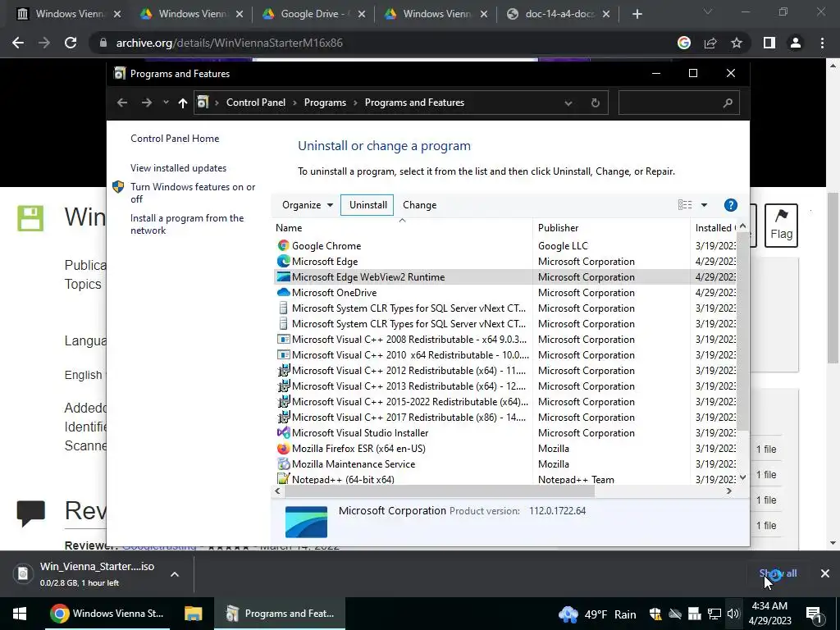Click the Mozilla Maintenance Service icon

point(283,464)
